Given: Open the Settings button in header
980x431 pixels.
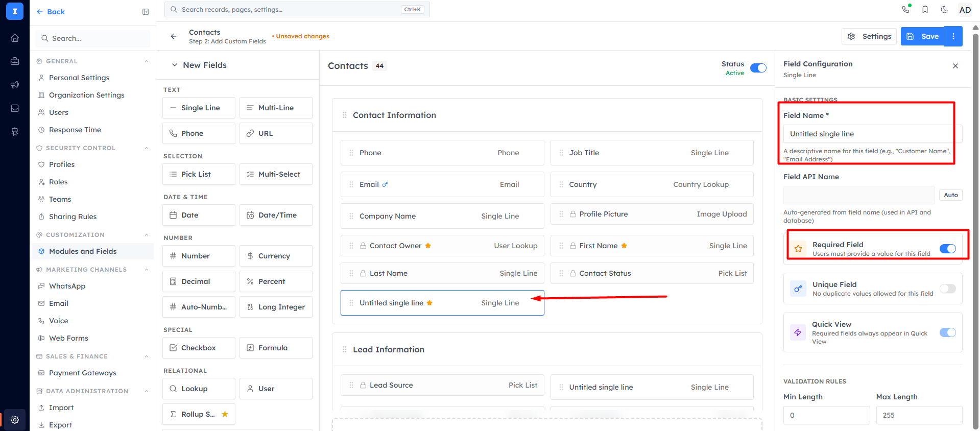Looking at the screenshot, I should pos(869,36).
